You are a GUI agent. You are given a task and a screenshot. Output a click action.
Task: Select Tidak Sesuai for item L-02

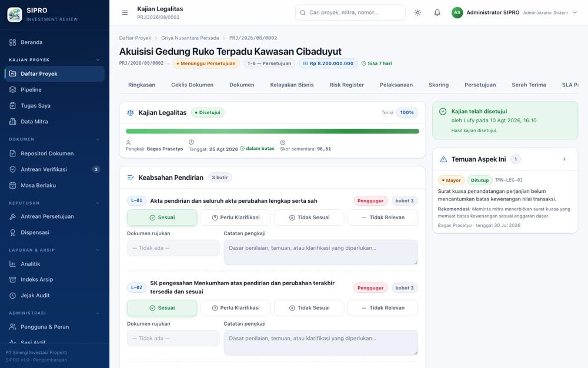click(x=309, y=308)
